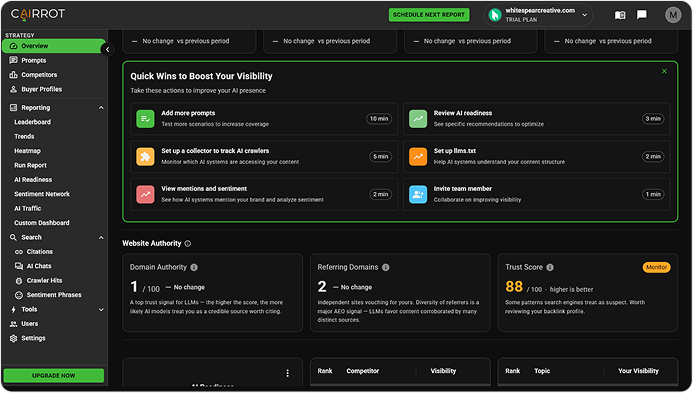This screenshot has height=393, width=693.
Task: Open the M user avatar menu
Action: (x=673, y=15)
